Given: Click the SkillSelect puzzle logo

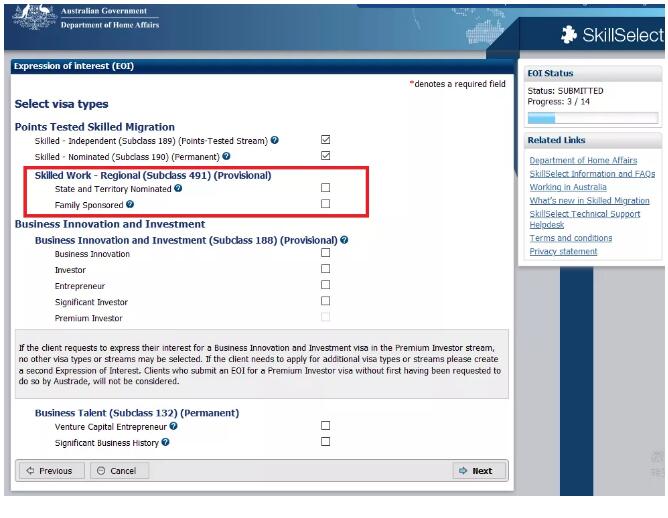Looking at the screenshot, I should click(572, 35).
